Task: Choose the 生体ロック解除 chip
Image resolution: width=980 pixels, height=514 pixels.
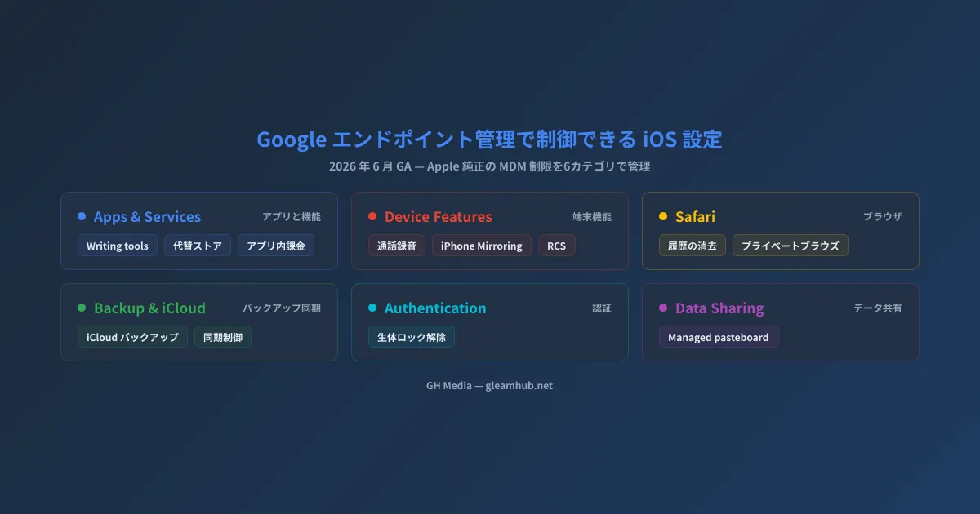Action: click(412, 337)
